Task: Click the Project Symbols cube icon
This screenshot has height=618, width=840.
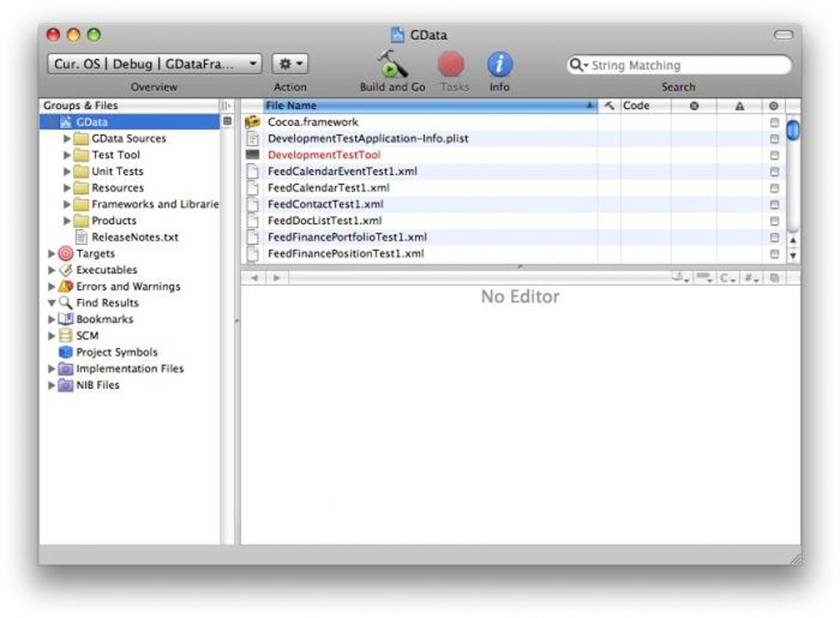Action: pyautogui.click(x=65, y=352)
